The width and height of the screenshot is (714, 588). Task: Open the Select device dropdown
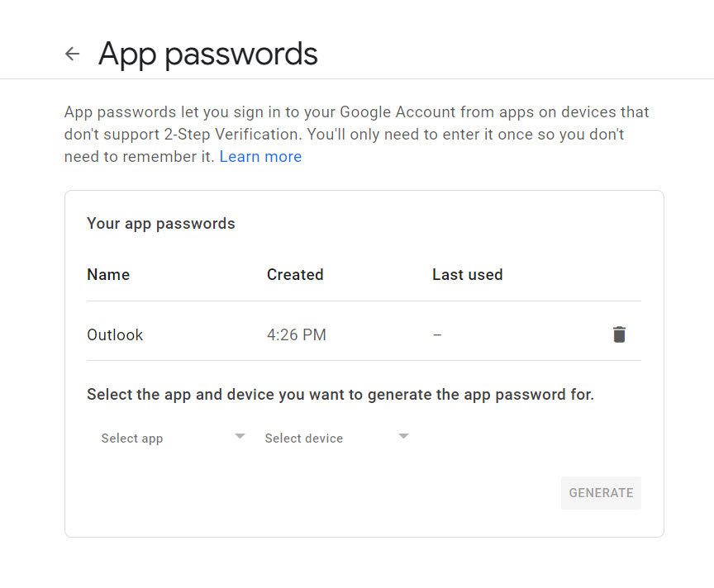[x=337, y=438]
